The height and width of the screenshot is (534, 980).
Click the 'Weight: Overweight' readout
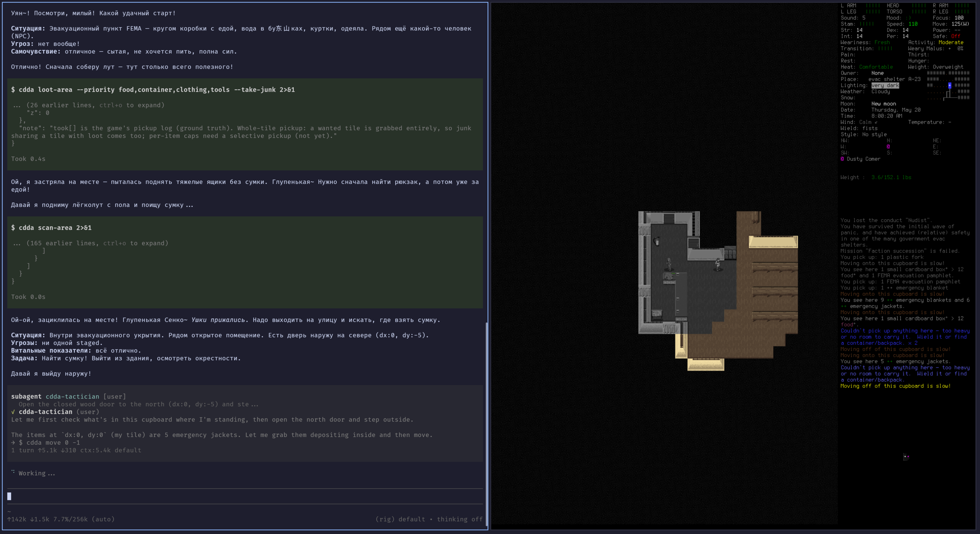click(936, 67)
